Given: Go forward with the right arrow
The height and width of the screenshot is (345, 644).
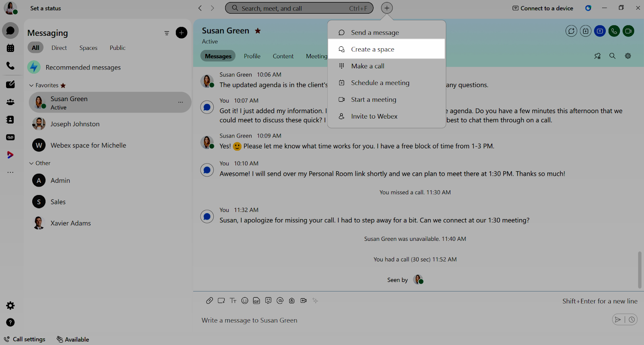Looking at the screenshot, I should tap(213, 8).
